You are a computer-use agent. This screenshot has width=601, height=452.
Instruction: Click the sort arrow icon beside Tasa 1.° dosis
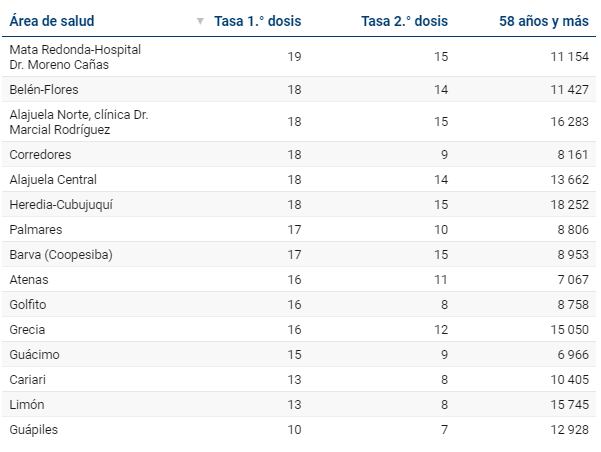[x=200, y=21]
